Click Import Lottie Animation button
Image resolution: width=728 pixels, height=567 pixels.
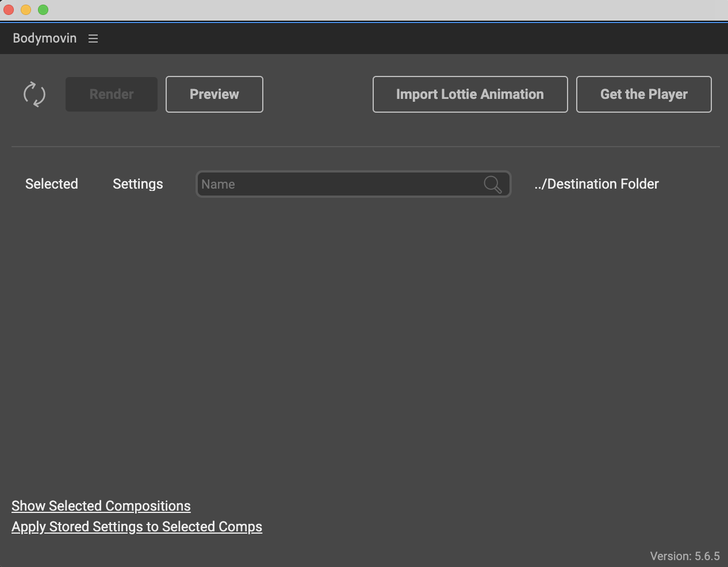tap(470, 94)
